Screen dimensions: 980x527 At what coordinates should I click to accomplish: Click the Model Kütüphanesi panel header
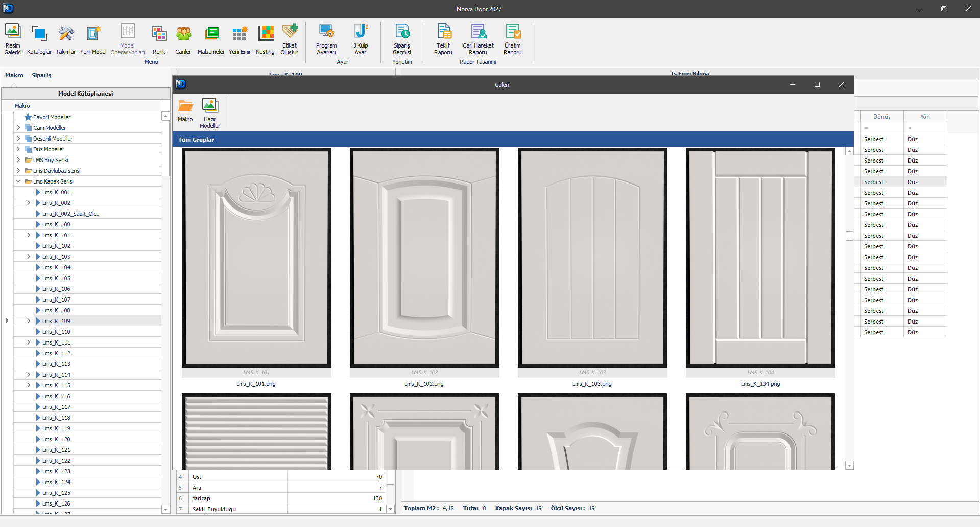[x=86, y=94]
